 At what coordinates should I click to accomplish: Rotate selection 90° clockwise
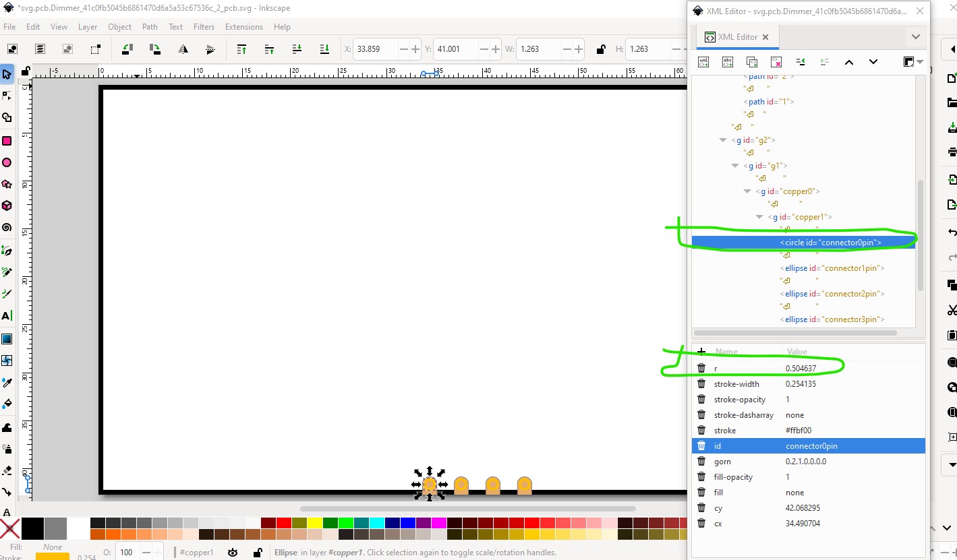[x=154, y=49]
